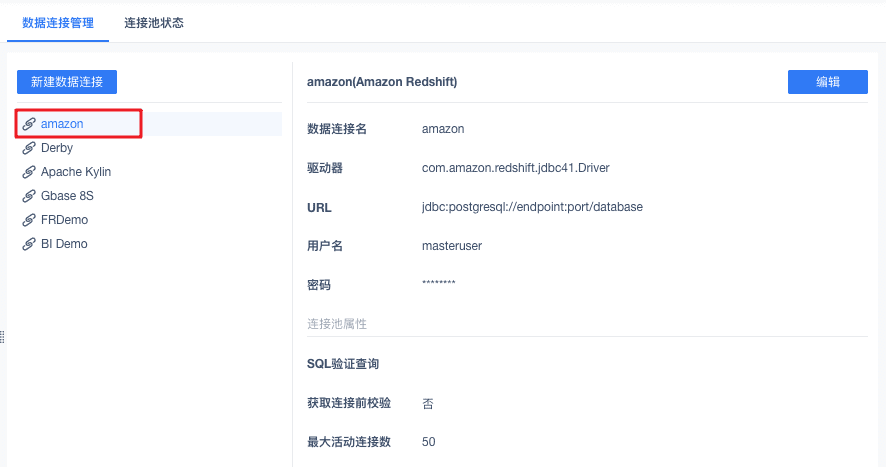This screenshot has height=467, width=886.
Task: Click the URL value jdbc:postgresql://endpoint:port/database
Action: 532,207
